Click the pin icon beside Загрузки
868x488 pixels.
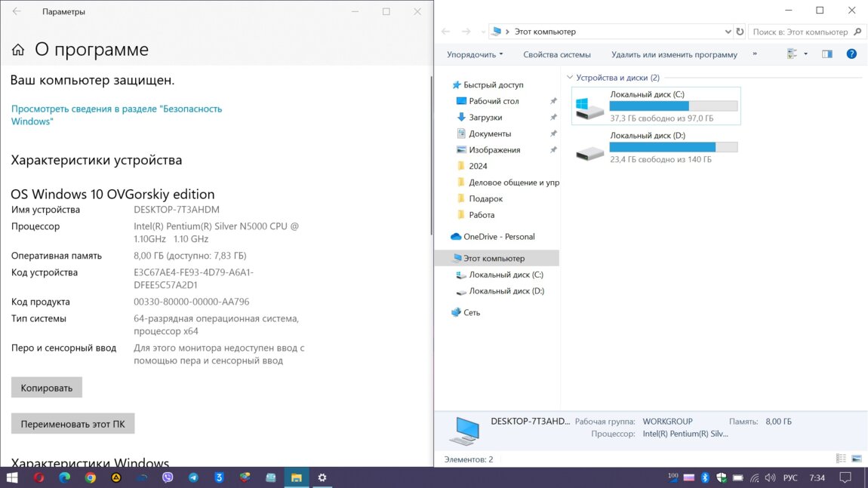(553, 118)
